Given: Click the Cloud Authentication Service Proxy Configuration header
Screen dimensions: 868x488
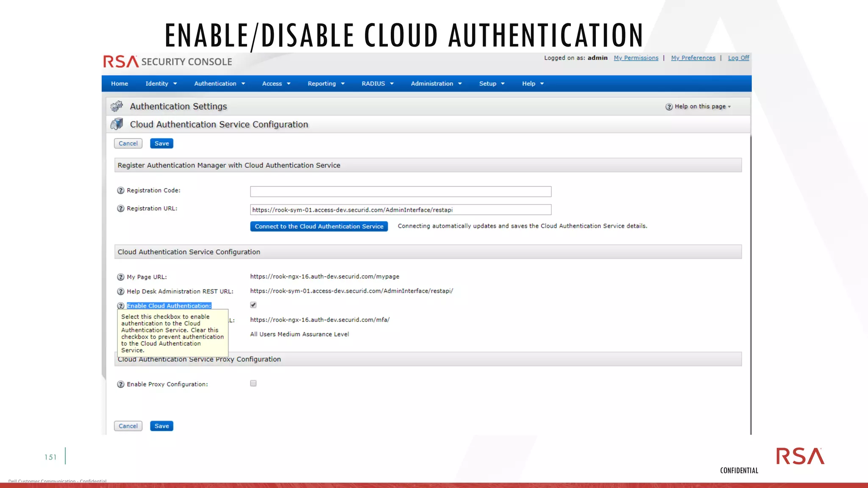Looking at the screenshot, I should [x=428, y=359].
